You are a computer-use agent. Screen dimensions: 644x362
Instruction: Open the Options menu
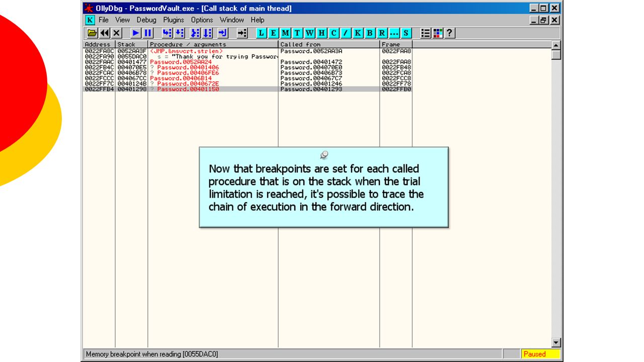202,20
